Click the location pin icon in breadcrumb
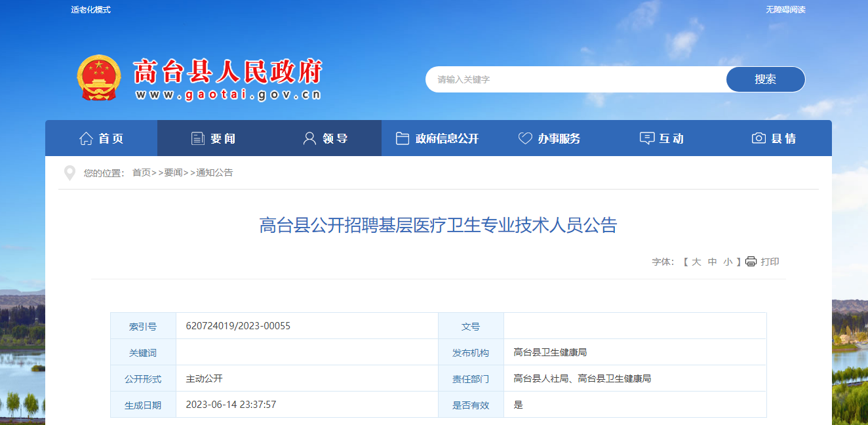 69,173
